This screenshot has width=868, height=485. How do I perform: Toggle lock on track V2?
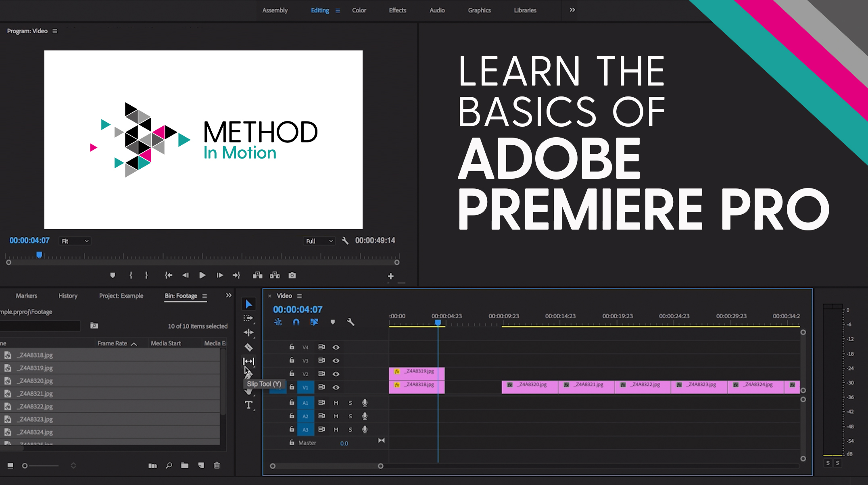click(292, 374)
